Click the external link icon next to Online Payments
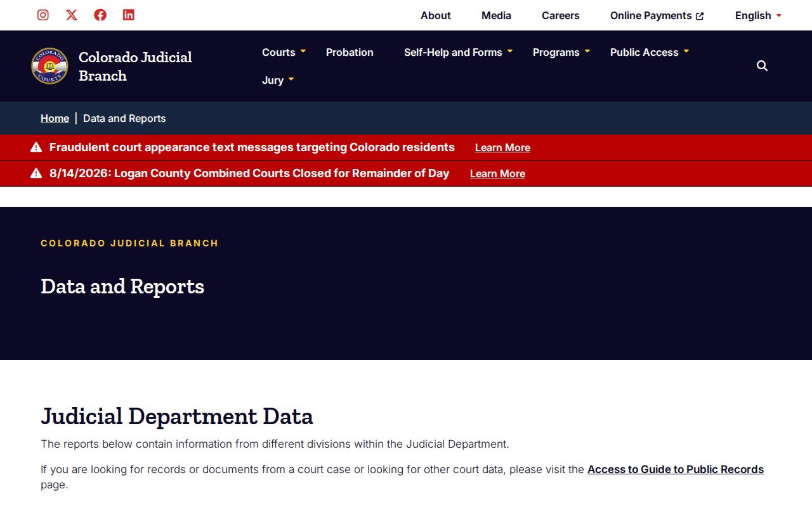 tap(700, 16)
